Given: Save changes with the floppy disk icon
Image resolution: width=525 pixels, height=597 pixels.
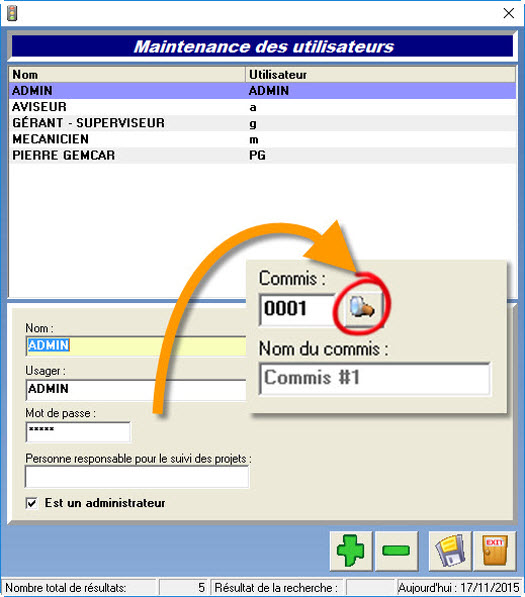Looking at the screenshot, I should point(450,551).
